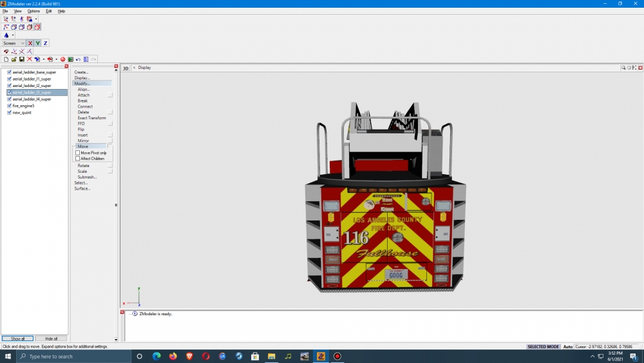The width and height of the screenshot is (644, 363).
Task: Open dropdown arrow next to blue cone
Action: [13, 35]
